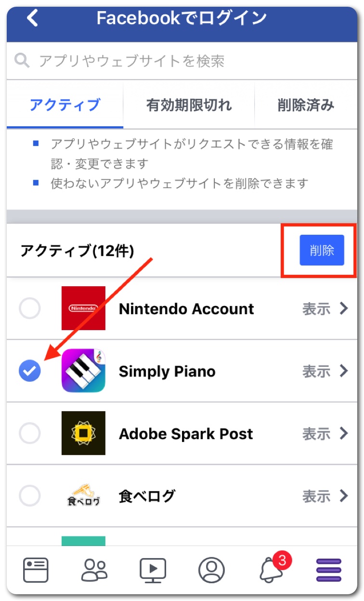The image size is (364, 601).
Task: Expand 表示 for Simply Piano
Action: 325,371
